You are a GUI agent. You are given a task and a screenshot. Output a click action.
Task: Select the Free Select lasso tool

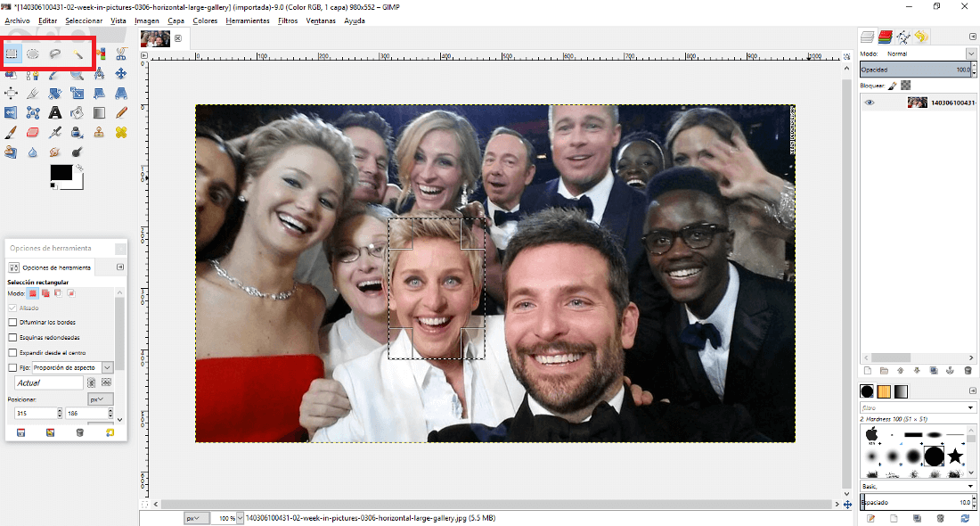pyautogui.click(x=55, y=53)
